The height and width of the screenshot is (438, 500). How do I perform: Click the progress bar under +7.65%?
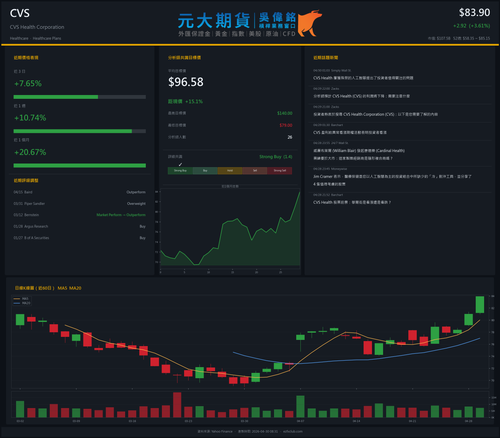[80, 97]
